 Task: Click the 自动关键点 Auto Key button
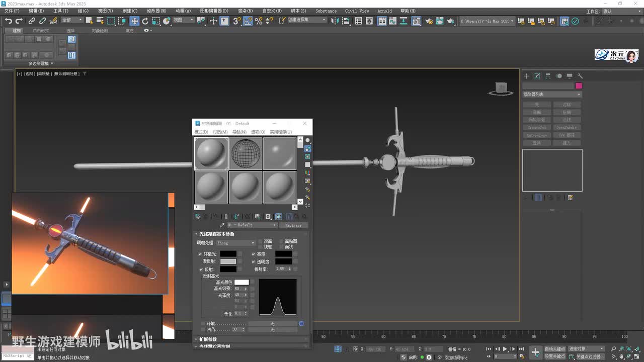coord(554,348)
